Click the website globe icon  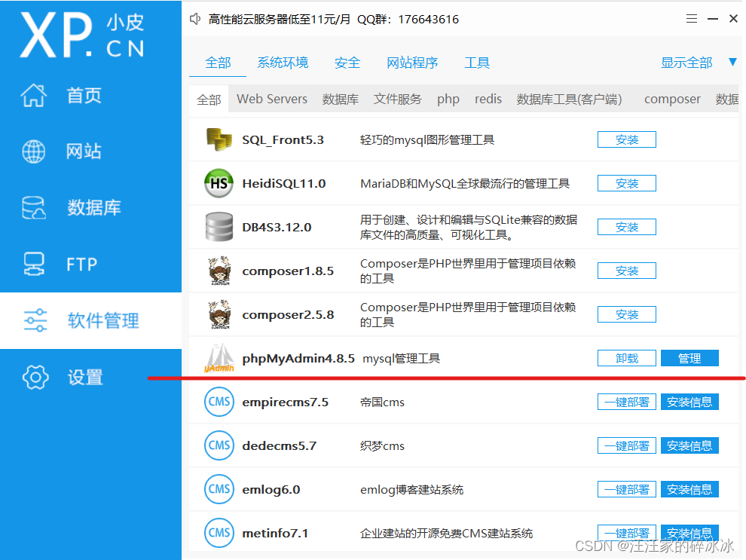tap(34, 151)
